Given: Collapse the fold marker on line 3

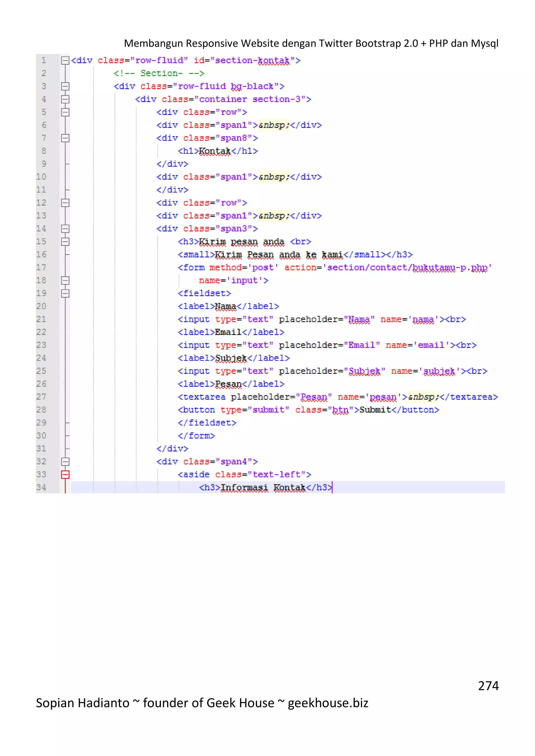Looking at the screenshot, I should click(65, 86).
